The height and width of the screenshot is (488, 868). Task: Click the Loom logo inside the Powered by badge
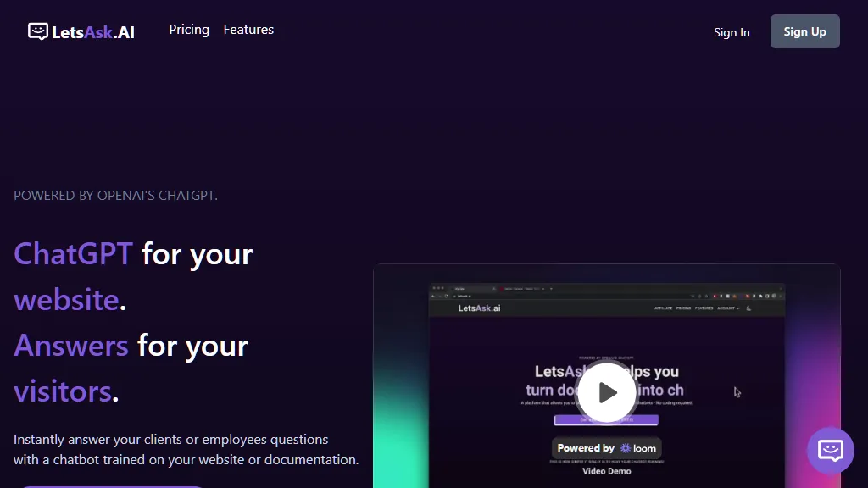pyautogui.click(x=626, y=448)
